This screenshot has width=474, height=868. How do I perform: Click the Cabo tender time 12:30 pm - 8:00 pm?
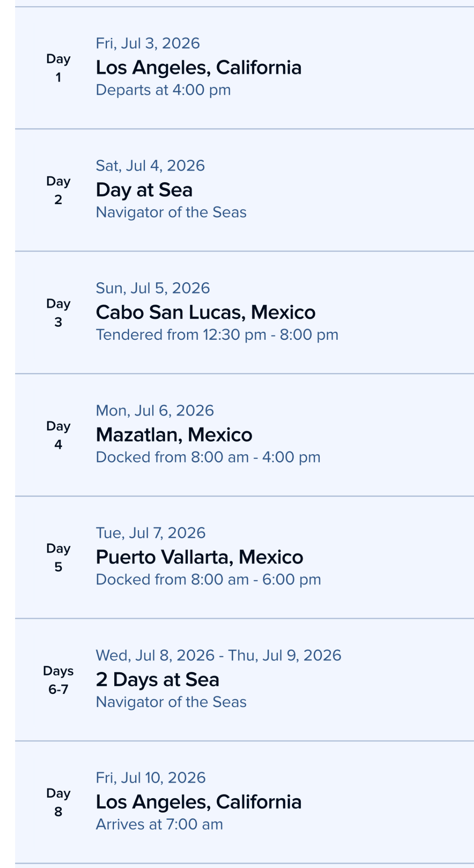(x=217, y=335)
